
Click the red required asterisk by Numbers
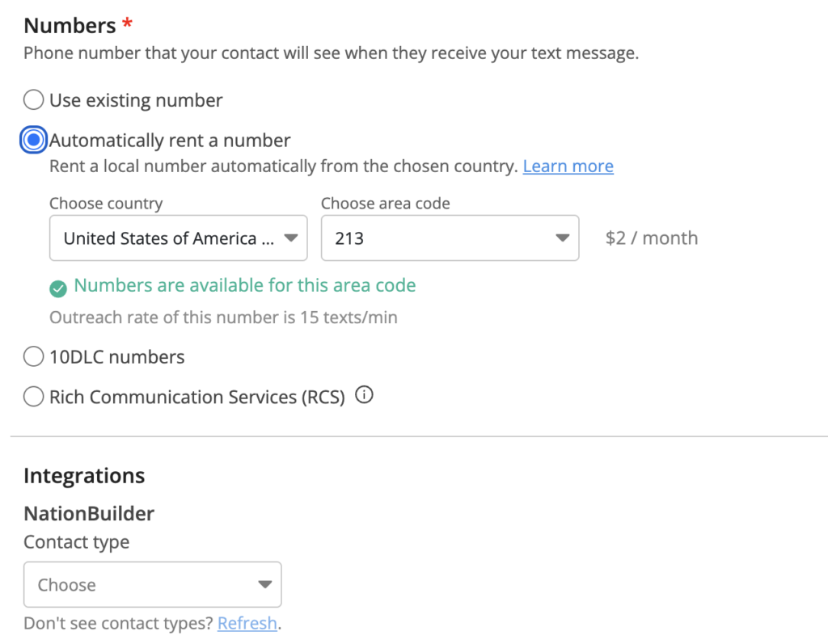pyautogui.click(x=127, y=25)
